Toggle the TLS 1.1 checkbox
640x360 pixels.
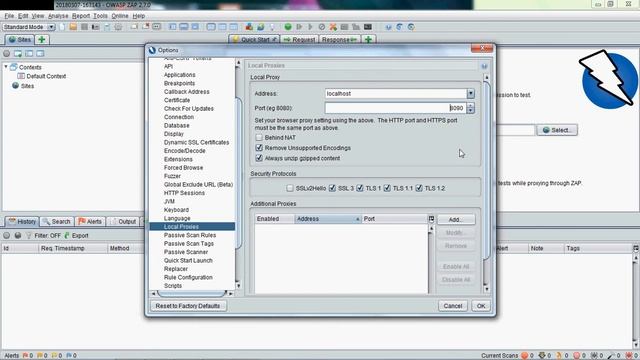pyautogui.click(x=387, y=188)
